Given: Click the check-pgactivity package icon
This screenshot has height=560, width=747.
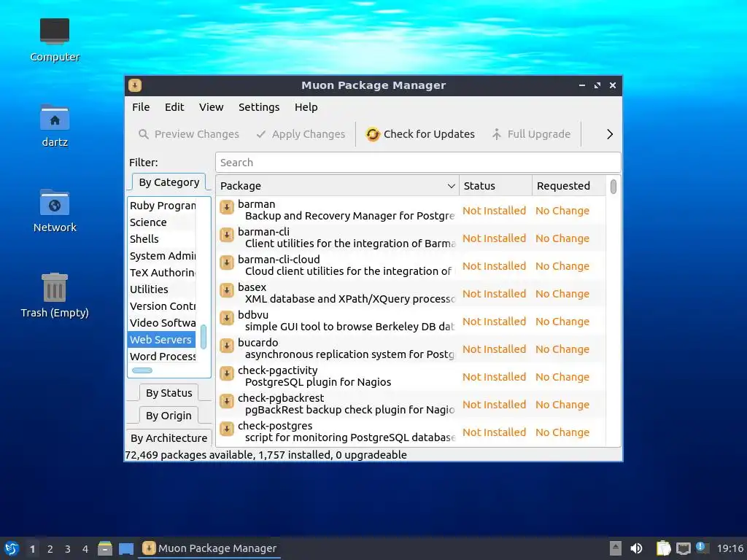Looking at the screenshot, I should click(227, 373).
